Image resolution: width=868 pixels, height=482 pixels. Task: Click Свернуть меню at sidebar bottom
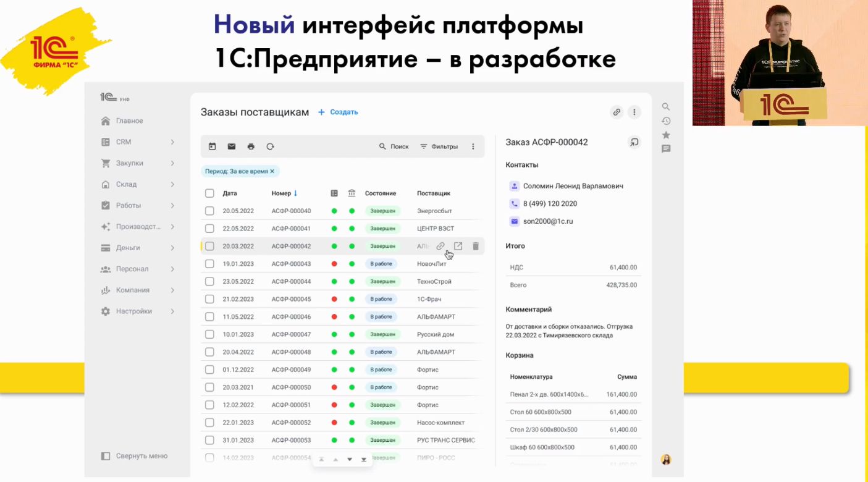click(134, 456)
